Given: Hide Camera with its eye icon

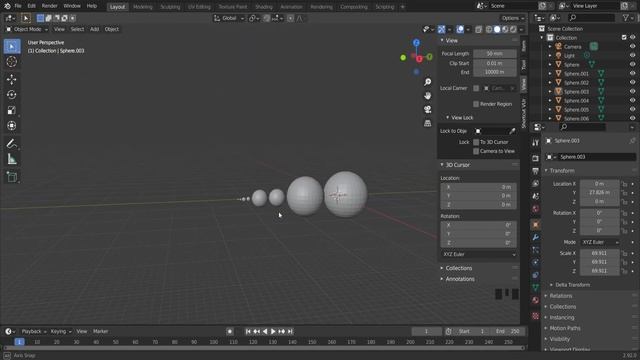Looking at the screenshot, I should 632,47.
